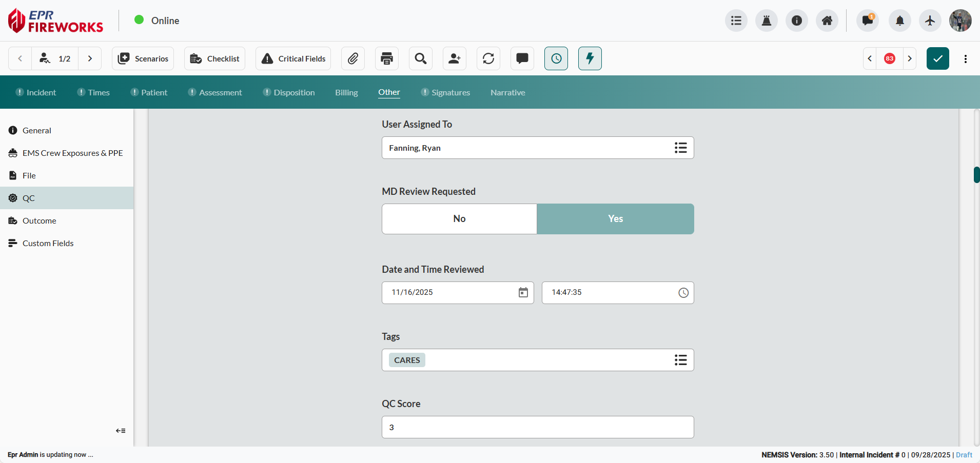Open the search magnifier tool
This screenshot has width=980, height=463.
[421, 58]
